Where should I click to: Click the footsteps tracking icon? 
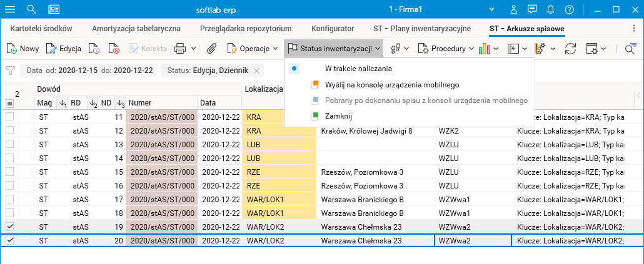(x=395, y=49)
